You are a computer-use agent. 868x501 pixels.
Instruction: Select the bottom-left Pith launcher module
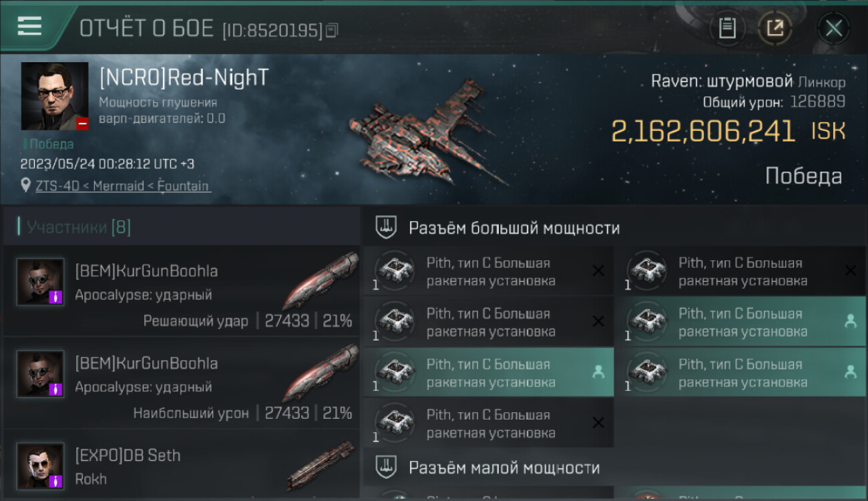489,423
